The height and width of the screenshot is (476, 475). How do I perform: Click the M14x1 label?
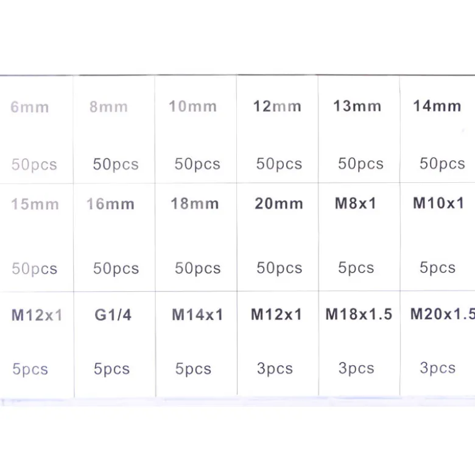197,314
